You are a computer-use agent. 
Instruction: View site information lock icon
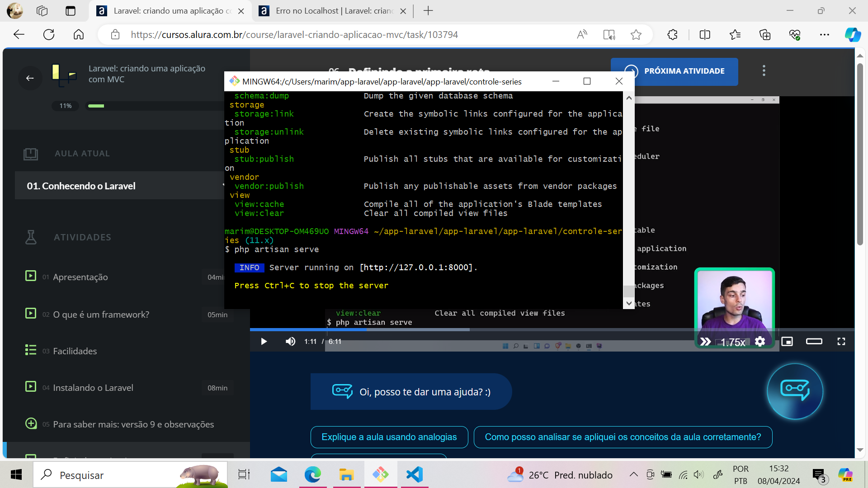click(115, 35)
